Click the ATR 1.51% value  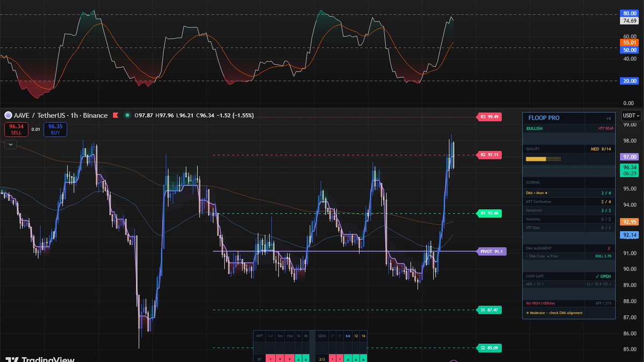click(x=603, y=303)
